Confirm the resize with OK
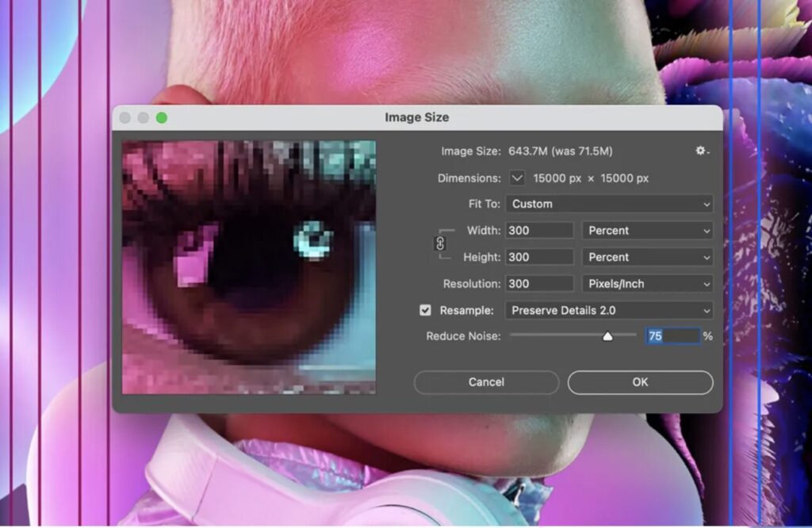 640,382
